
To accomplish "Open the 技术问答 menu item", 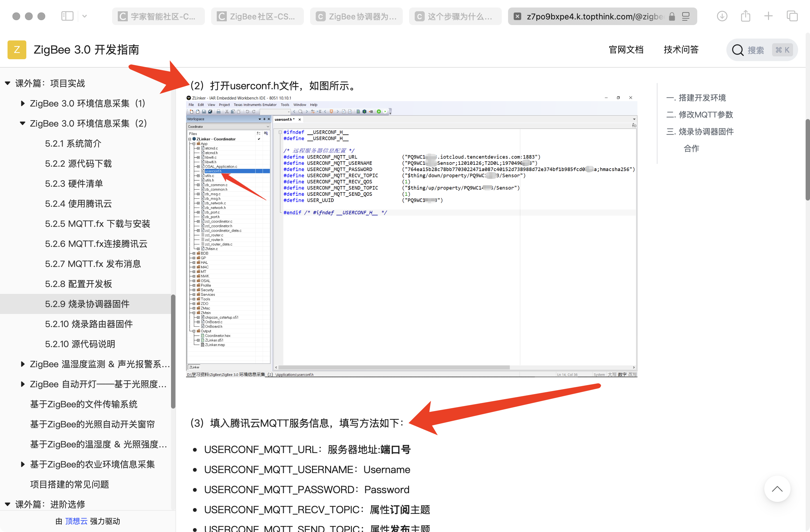I will coord(681,50).
